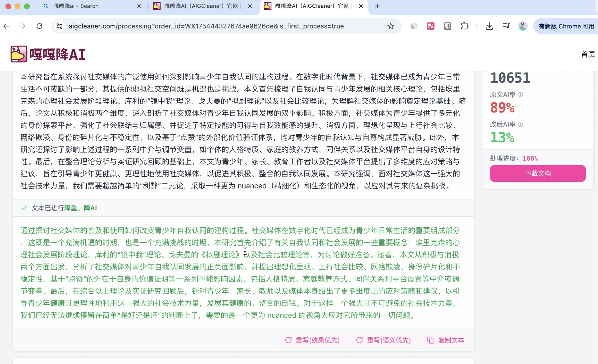Open the 首页 navigation item
Viewport: 598px width, 364px height.
[x=588, y=54]
